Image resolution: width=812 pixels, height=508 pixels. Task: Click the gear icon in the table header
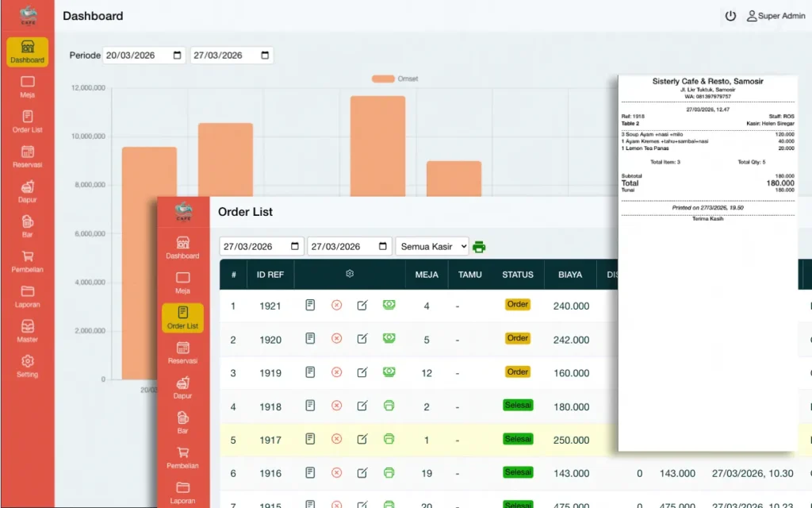pos(350,274)
